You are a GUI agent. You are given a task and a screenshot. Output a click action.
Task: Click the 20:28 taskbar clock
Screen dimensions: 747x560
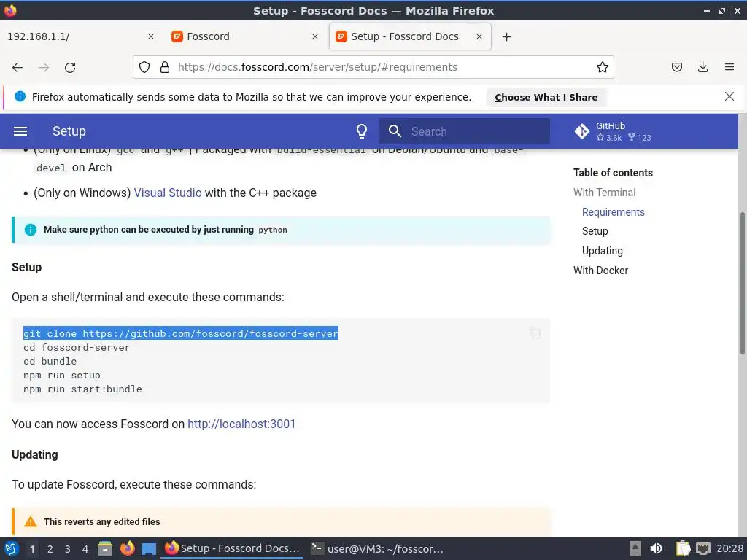pyautogui.click(x=729, y=548)
